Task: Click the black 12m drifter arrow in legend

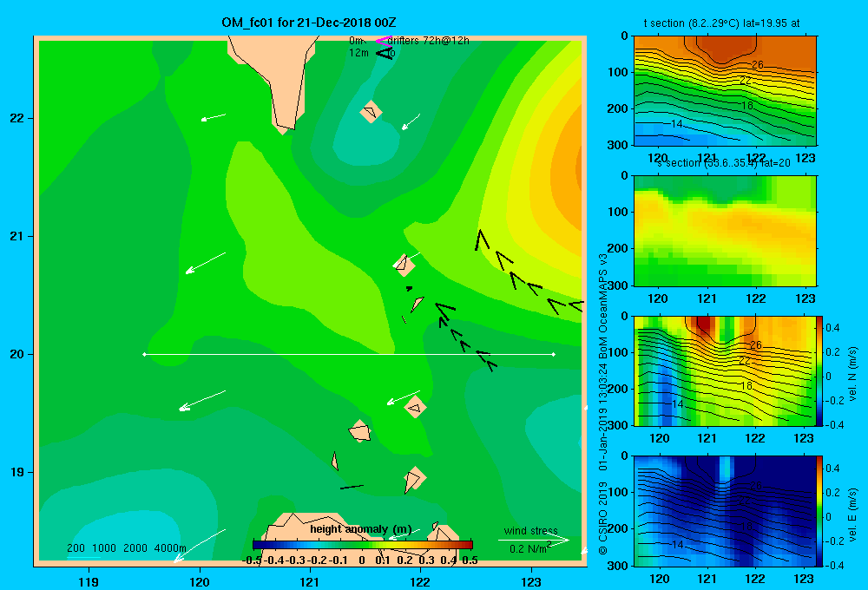Action: pos(385,53)
